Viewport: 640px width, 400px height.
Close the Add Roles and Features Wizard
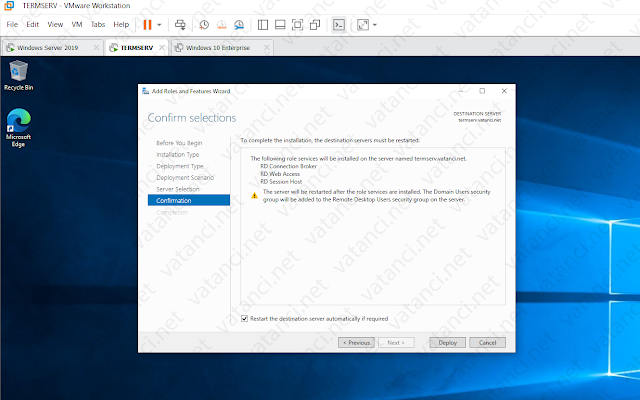click(504, 91)
